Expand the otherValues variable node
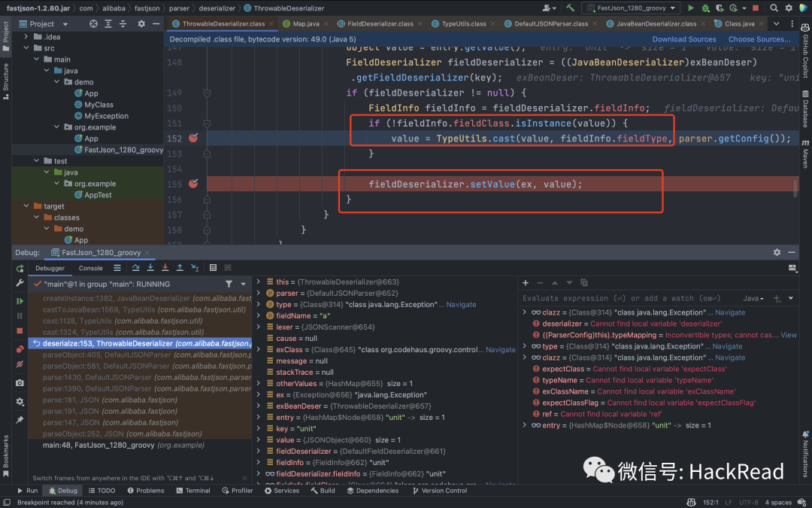The width and height of the screenshot is (812, 508). click(x=259, y=384)
